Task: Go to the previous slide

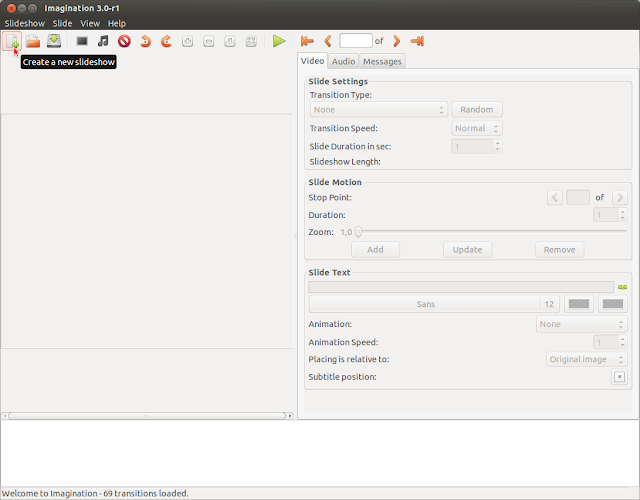Action: [328, 41]
